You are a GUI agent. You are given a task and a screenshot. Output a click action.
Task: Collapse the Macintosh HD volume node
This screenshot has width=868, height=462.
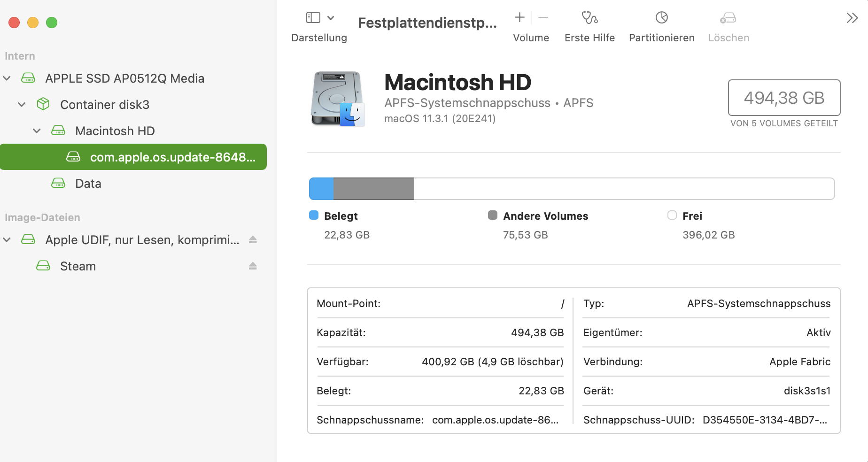(x=37, y=131)
